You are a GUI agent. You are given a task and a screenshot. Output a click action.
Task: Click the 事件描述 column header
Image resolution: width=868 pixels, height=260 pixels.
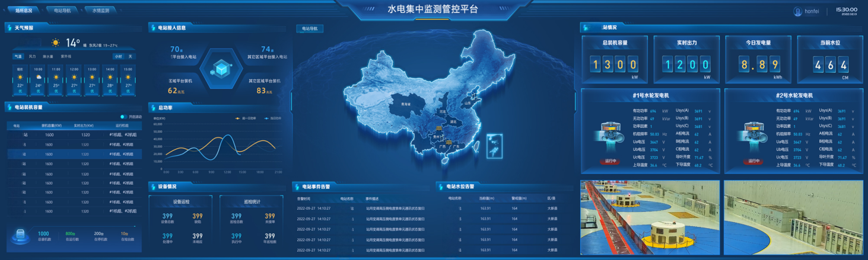click(x=372, y=198)
